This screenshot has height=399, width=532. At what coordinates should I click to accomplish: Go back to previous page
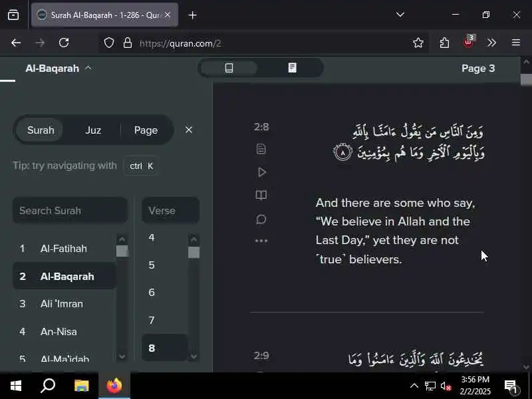(15, 43)
